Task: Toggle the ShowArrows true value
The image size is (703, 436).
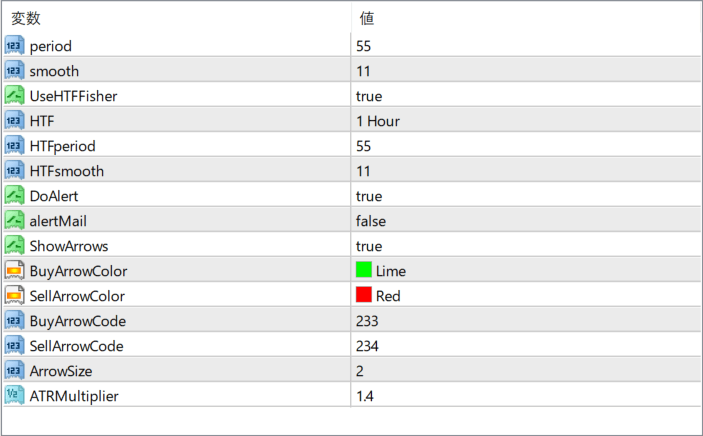Action: (526, 246)
